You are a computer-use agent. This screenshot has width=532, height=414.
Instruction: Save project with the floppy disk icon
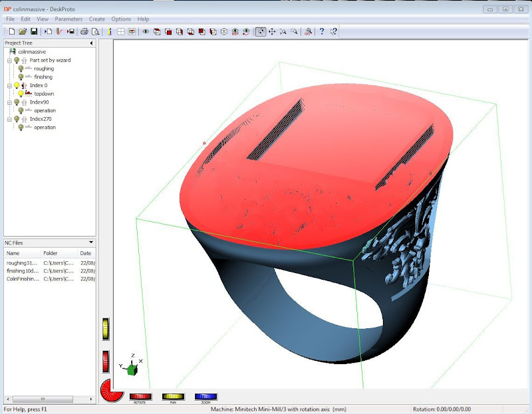[33, 31]
